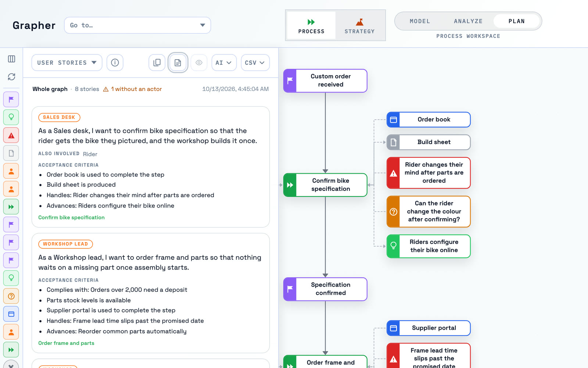Viewport: 588px width, 368px height.
Task: Click the document view icon in toolbar
Action: coord(178,63)
